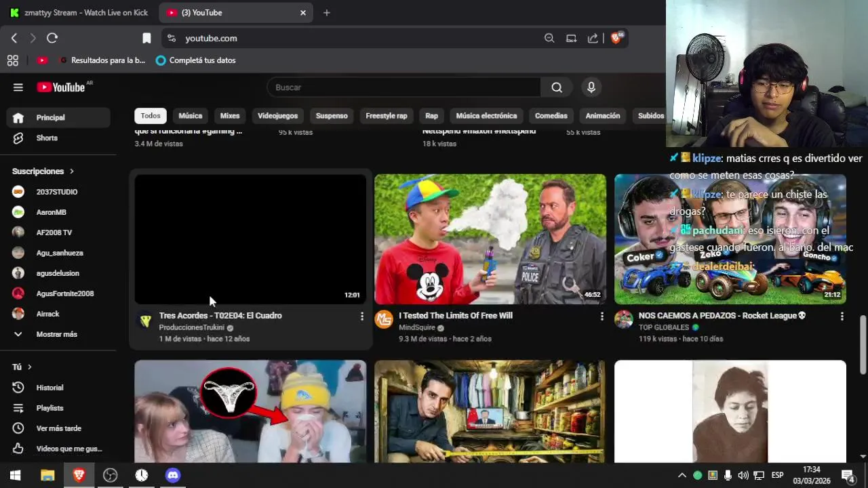868x488 pixels.
Task: Select the Suspenso filter chip
Action: point(332,116)
